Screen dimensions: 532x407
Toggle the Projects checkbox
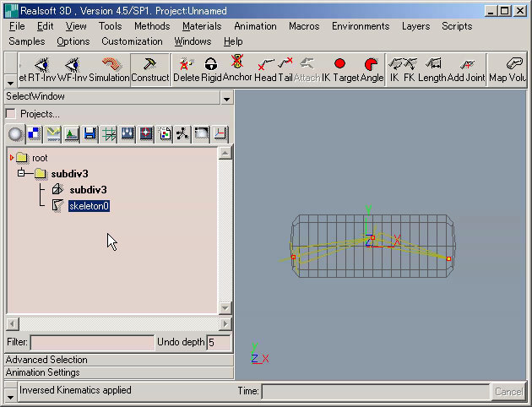(x=11, y=114)
